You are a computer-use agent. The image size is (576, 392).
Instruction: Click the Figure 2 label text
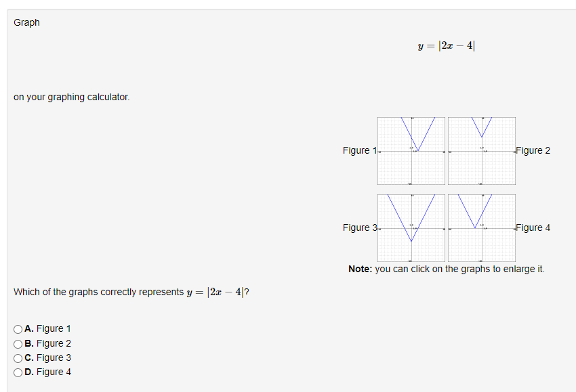coord(533,150)
